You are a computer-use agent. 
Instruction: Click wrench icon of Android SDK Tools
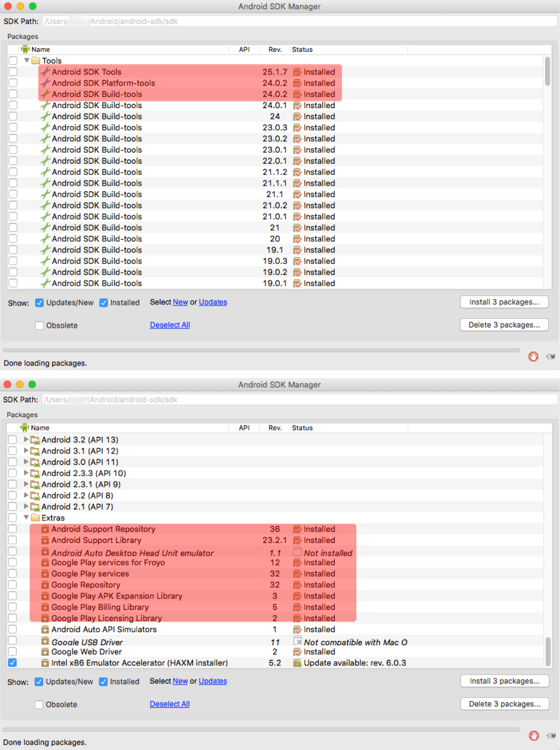[x=46, y=72]
